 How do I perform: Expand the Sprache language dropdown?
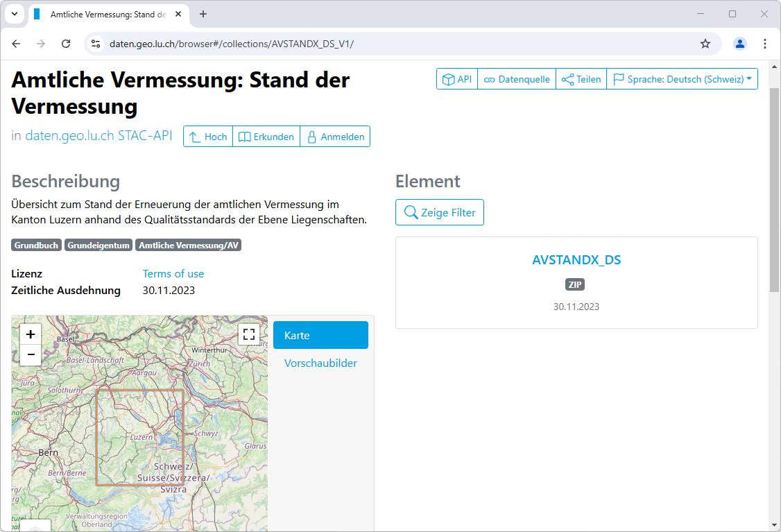coord(682,79)
